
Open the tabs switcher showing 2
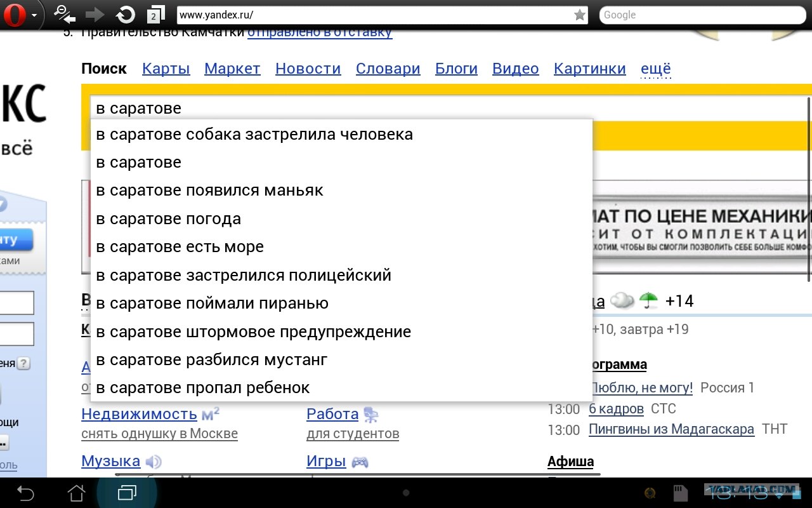tap(155, 15)
